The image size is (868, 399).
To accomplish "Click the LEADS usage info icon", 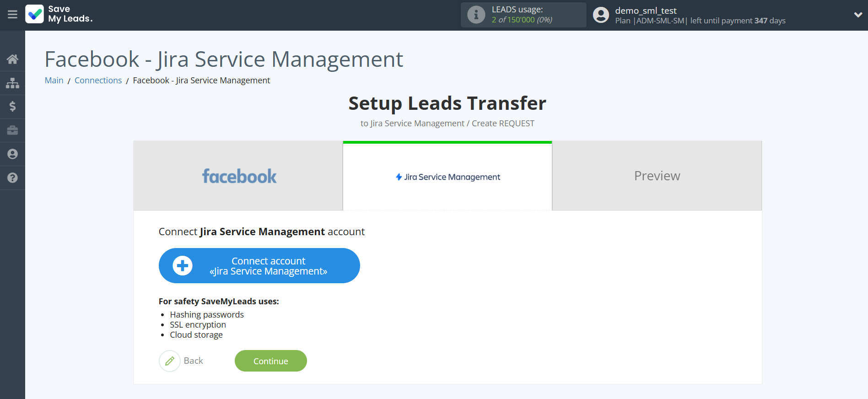I will 476,15.
